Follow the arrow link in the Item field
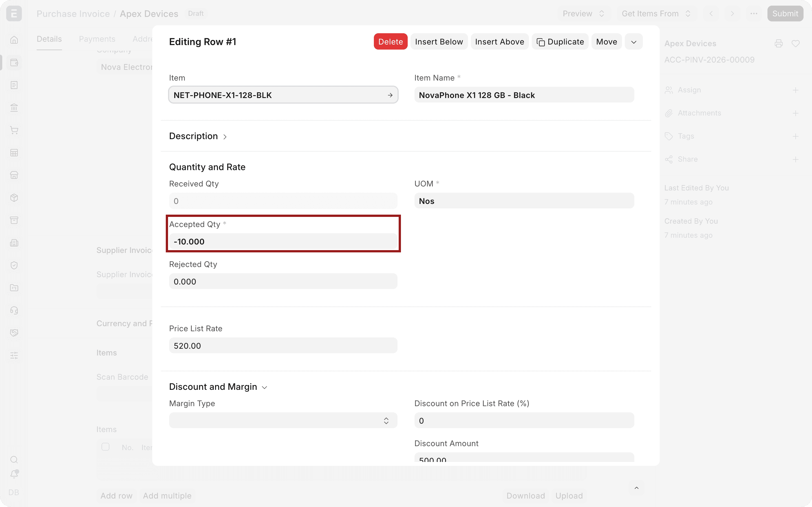Viewport: 812px width, 507px height. pyautogui.click(x=390, y=95)
